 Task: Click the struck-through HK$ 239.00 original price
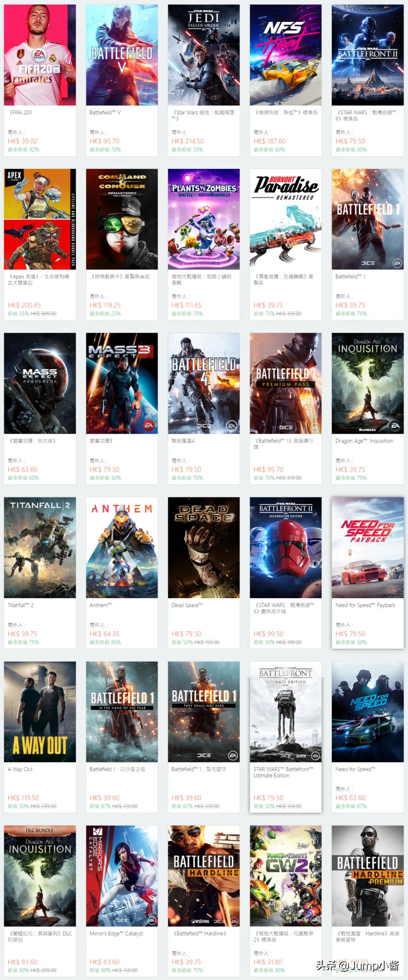pos(43,806)
